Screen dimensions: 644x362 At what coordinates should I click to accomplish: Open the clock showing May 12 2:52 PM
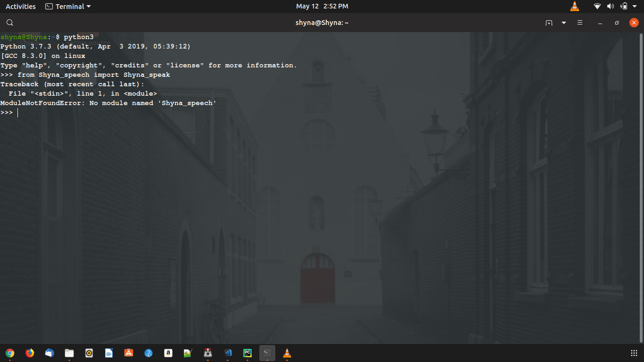click(322, 7)
